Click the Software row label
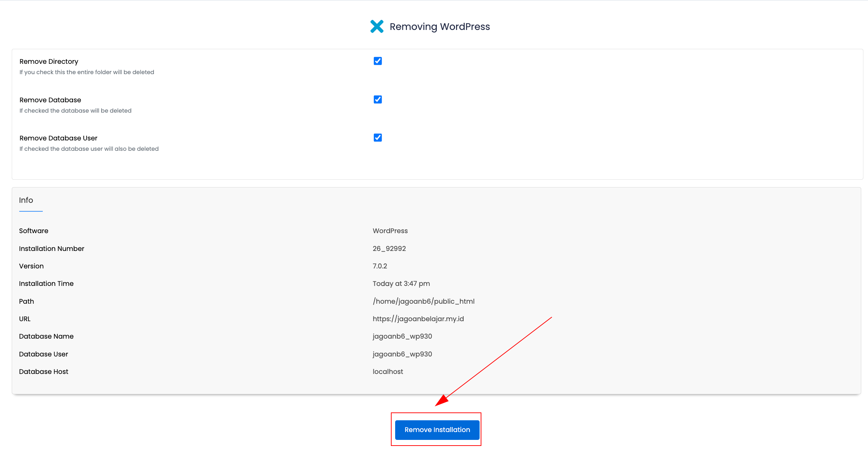The width and height of the screenshot is (868, 452). pos(33,231)
